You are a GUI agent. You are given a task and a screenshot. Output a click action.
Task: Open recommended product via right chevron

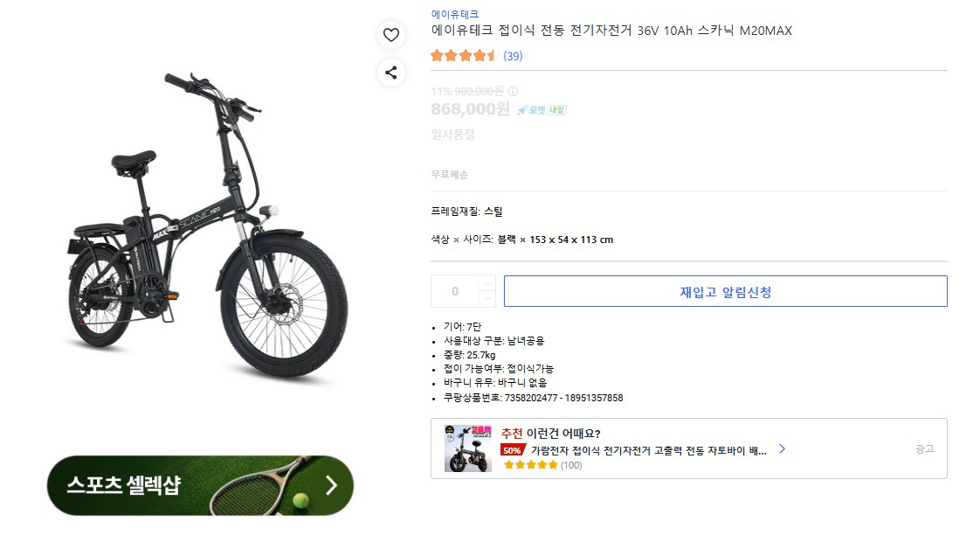783,448
